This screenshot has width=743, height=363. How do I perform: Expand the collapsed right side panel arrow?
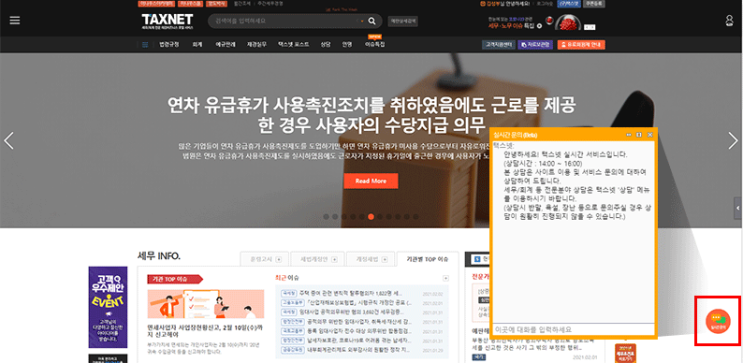tap(738, 209)
